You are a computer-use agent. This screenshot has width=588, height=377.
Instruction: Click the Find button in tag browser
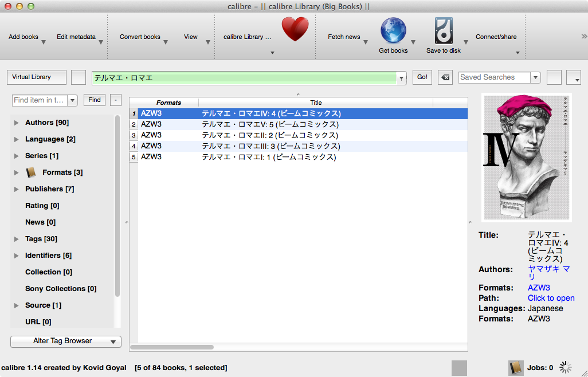[x=94, y=100]
